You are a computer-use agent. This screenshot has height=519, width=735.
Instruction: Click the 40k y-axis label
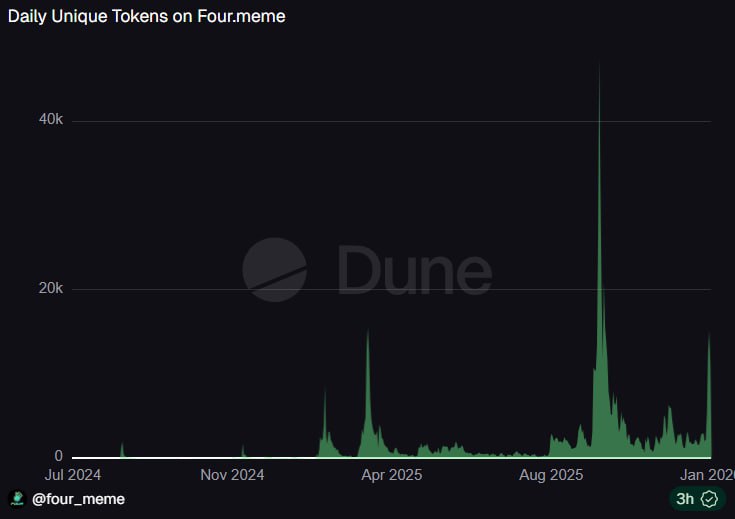[x=51, y=120]
